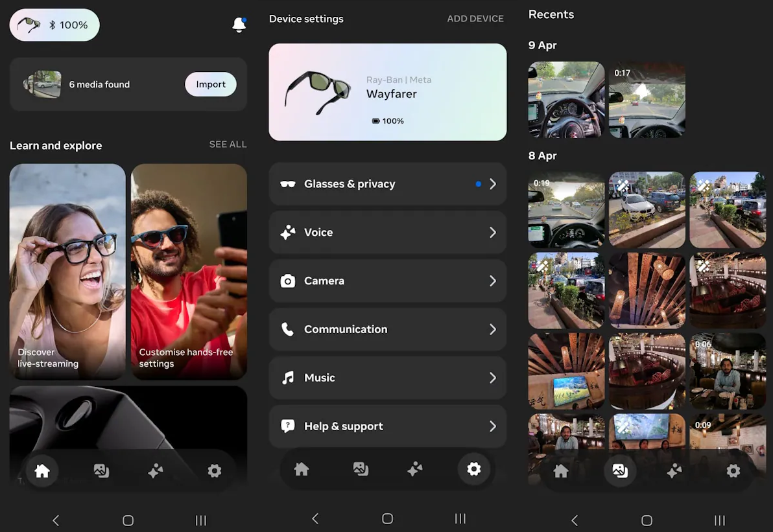Open the Ray-Ban Meta Wayfarer device card
Image resolution: width=773 pixels, height=532 pixels.
pos(388,92)
